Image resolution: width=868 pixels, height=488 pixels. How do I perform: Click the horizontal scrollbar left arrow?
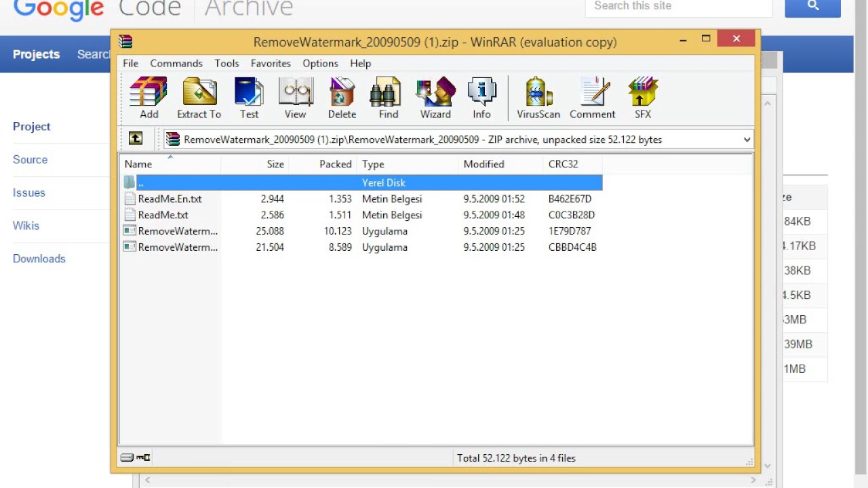coord(147,481)
